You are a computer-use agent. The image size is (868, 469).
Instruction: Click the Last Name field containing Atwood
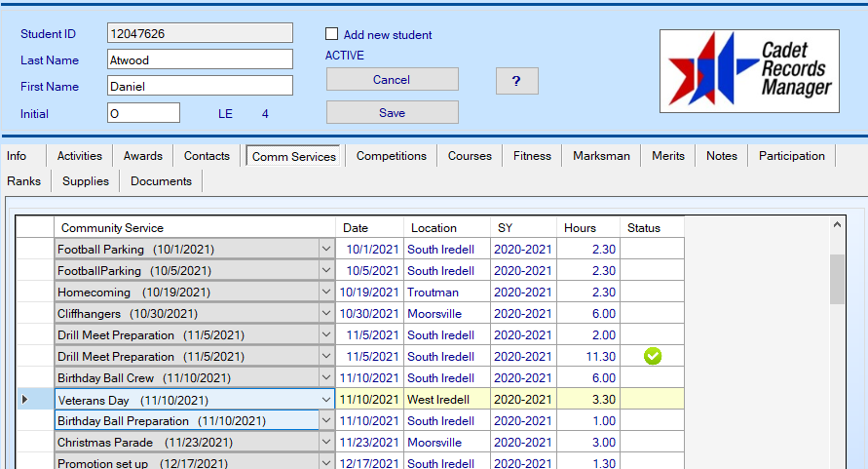click(x=200, y=59)
